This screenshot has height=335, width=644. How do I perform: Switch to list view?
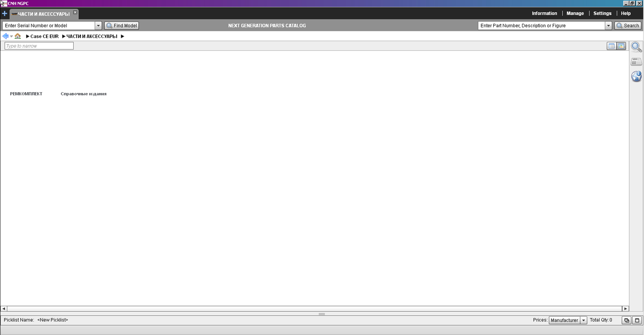pyautogui.click(x=611, y=46)
